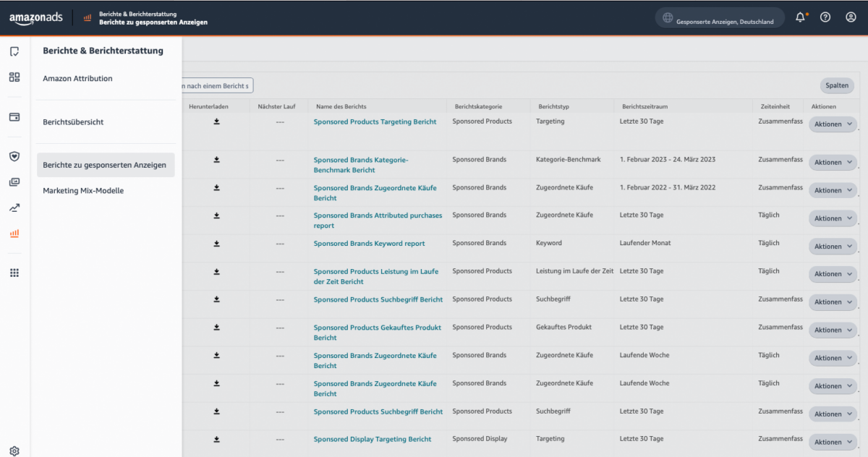The width and height of the screenshot is (868, 457).
Task: Open the help question mark icon
Action: pos(825,17)
